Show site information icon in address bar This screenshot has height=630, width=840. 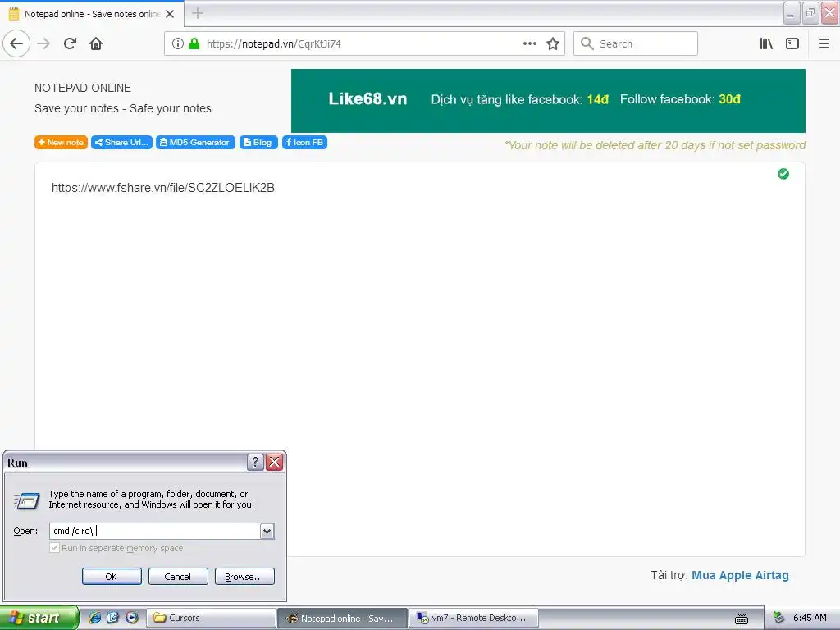(178, 43)
